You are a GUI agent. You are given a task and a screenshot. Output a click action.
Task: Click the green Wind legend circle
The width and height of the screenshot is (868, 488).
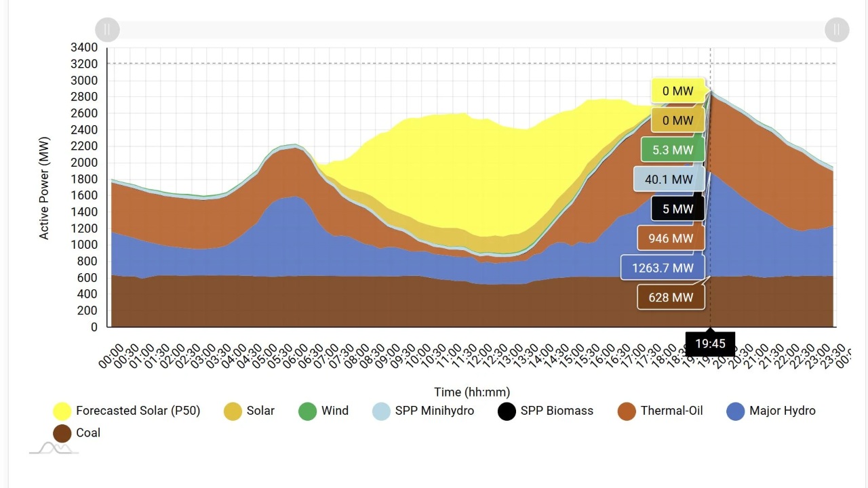[307, 411]
